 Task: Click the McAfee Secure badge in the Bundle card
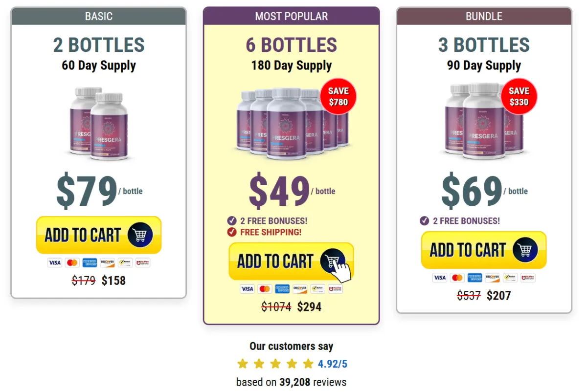[527, 278]
